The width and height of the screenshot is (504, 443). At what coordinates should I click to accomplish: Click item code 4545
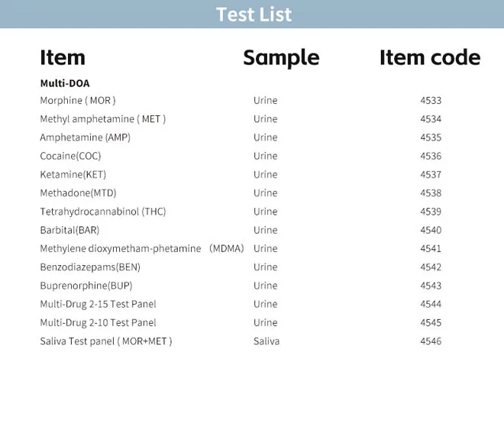[431, 323]
